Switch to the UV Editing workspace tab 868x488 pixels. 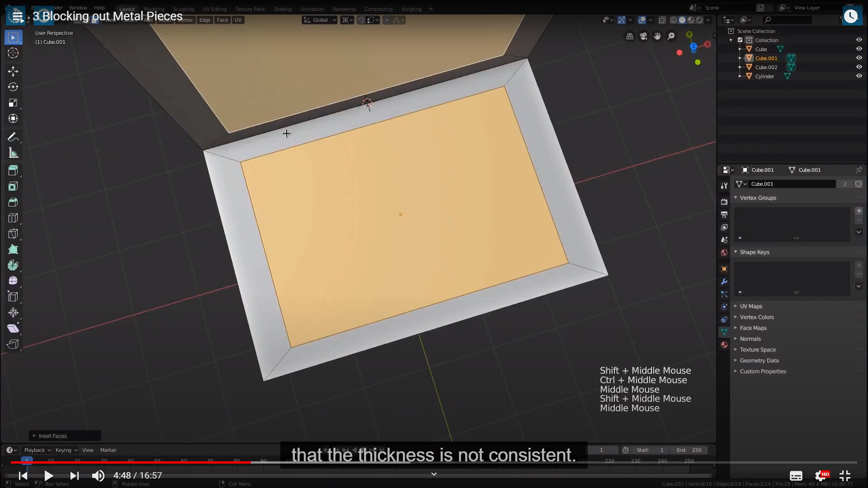point(215,9)
